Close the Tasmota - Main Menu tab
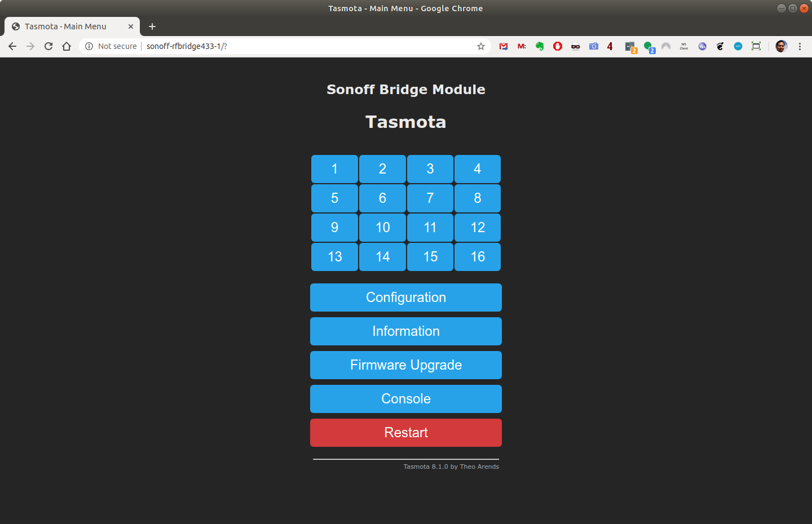 (x=131, y=26)
